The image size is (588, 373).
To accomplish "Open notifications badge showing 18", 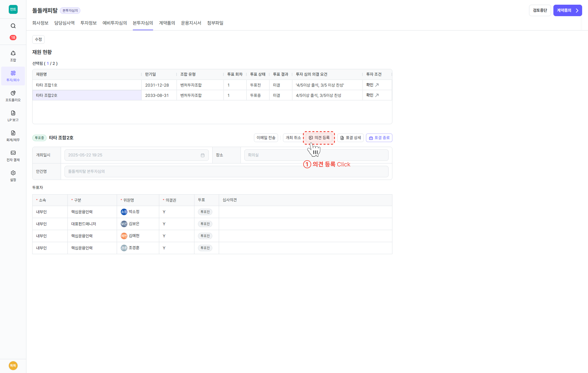I will 13,38.
